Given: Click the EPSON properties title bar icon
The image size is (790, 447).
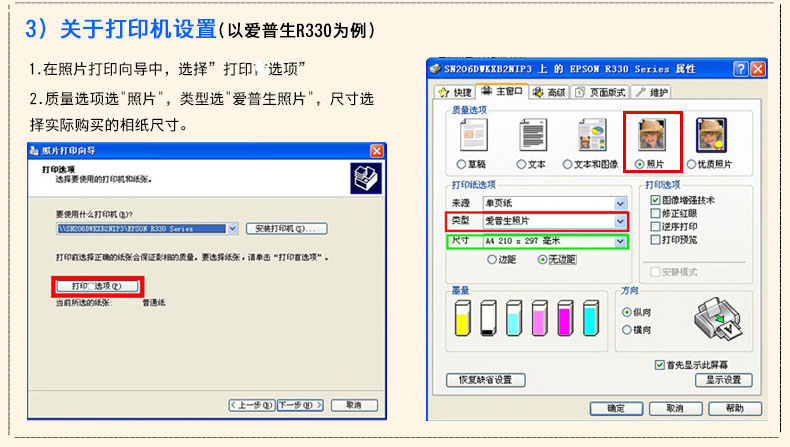Looking at the screenshot, I should (x=435, y=69).
